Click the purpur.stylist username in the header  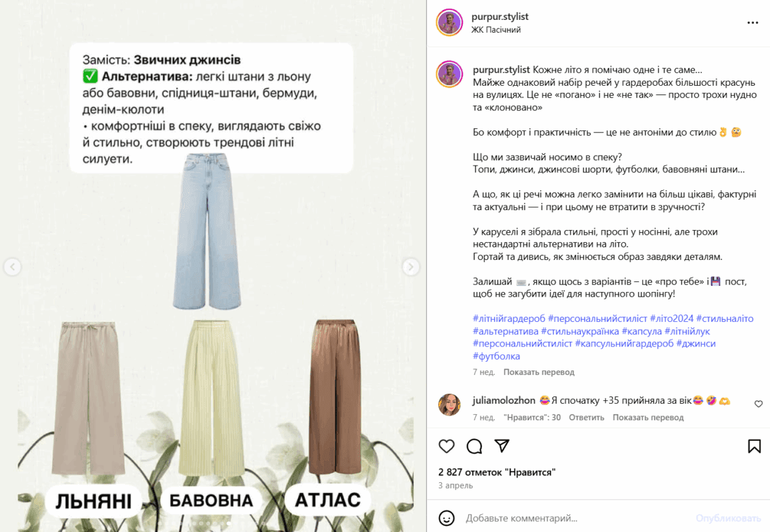(499, 16)
